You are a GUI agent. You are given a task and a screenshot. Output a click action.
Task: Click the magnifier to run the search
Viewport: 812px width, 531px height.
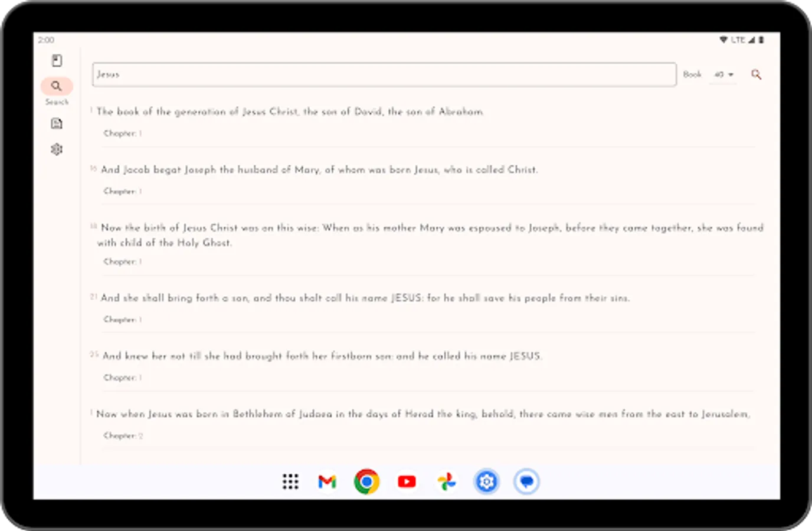pyautogui.click(x=756, y=74)
